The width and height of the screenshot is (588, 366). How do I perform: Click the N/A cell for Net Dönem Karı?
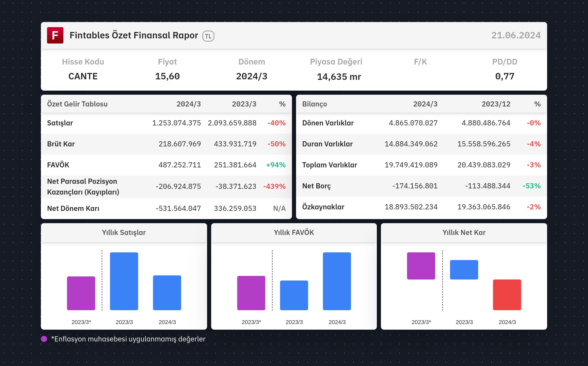(x=279, y=208)
